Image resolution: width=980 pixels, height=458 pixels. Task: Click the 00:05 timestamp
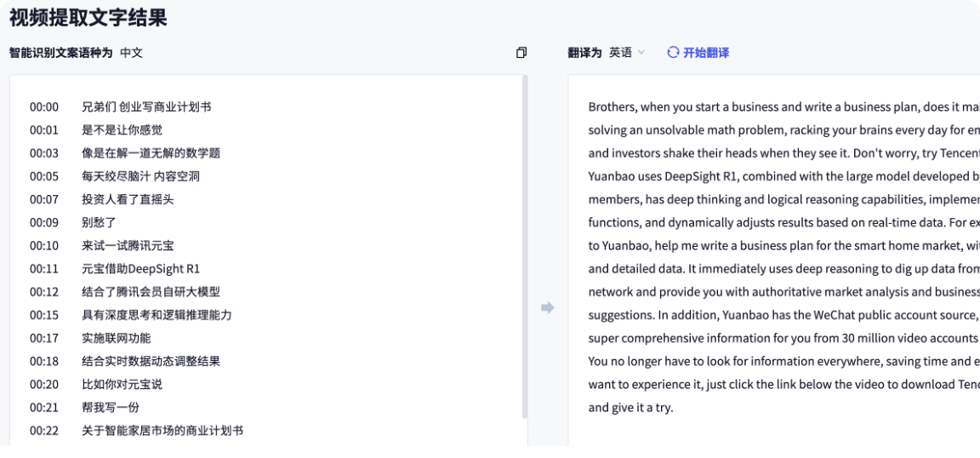[43, 176]
